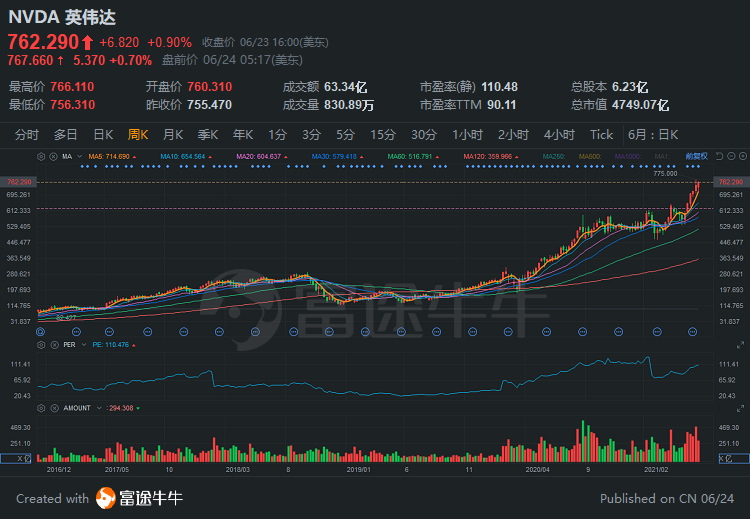
Task: Select the 2小时 interval tab
Action: tap(513, 135)
